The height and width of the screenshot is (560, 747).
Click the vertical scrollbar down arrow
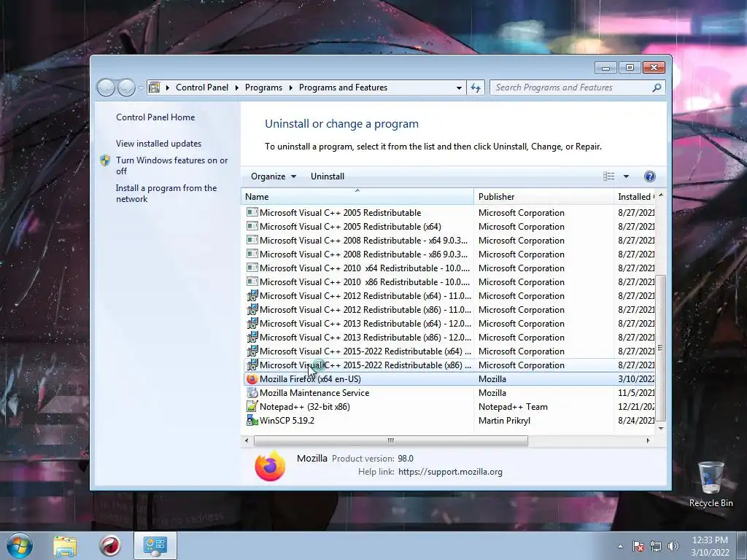tap(661, 428)
